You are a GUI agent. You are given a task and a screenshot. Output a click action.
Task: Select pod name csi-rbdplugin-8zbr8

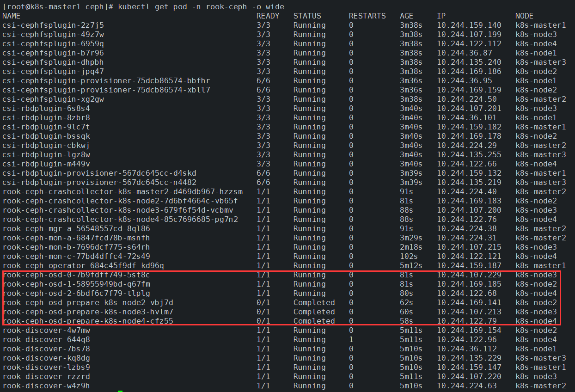point(46,117)
